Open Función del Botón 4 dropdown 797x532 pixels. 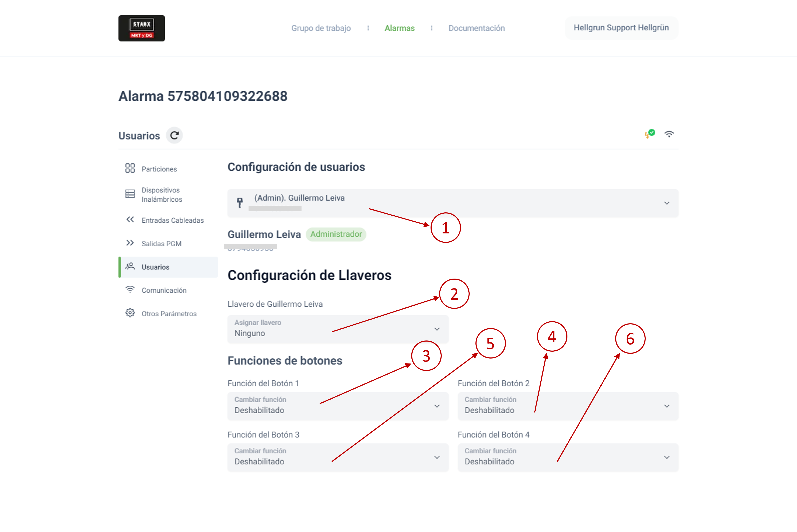click(666, 457)
